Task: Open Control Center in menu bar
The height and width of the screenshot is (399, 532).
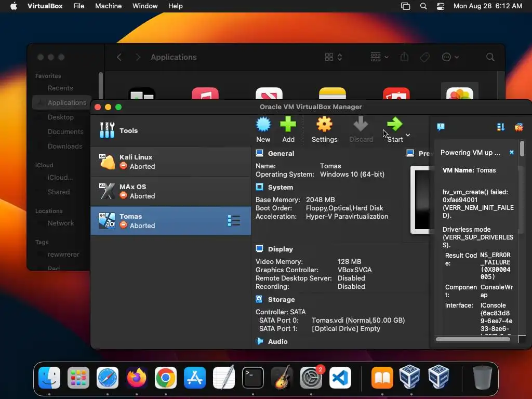Action: (441, 6)
